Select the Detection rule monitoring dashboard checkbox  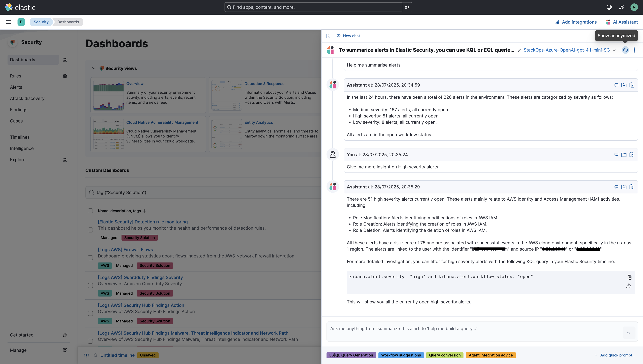[90, 230]
